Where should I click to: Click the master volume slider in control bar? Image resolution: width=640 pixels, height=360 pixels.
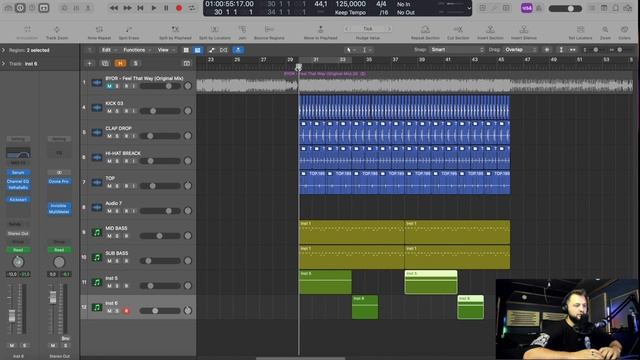tap(565, 8)
